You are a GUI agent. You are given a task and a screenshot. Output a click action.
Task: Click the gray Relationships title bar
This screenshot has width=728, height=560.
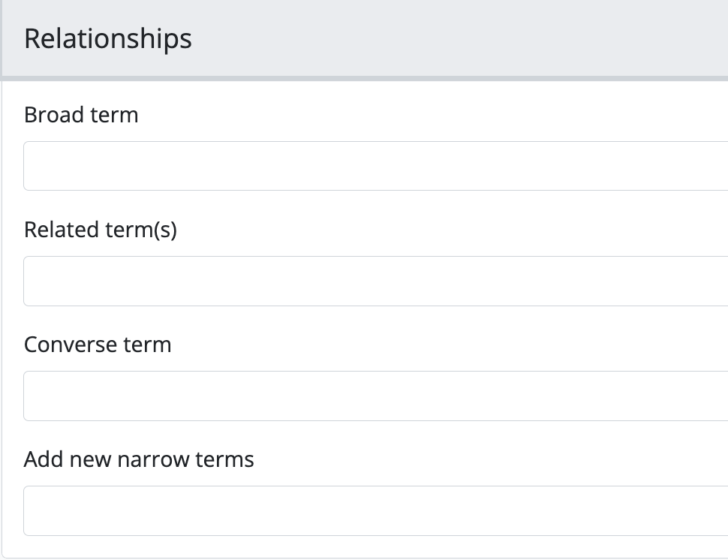[450, 38]
